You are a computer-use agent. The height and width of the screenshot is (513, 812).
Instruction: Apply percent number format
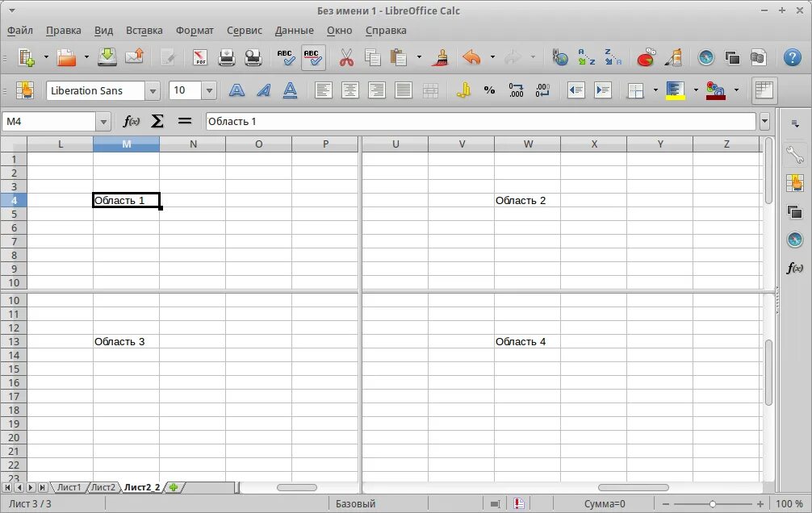(x=489, y=90)
